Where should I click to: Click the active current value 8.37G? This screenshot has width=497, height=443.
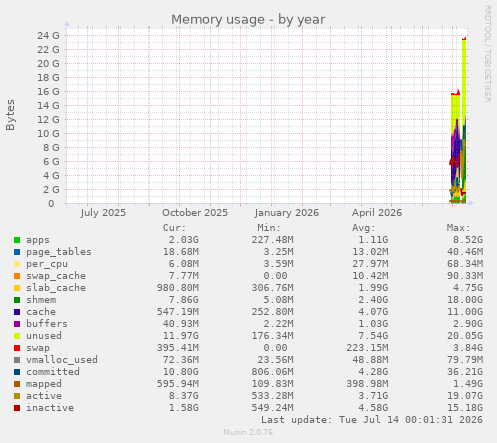[x=183, y=396]
